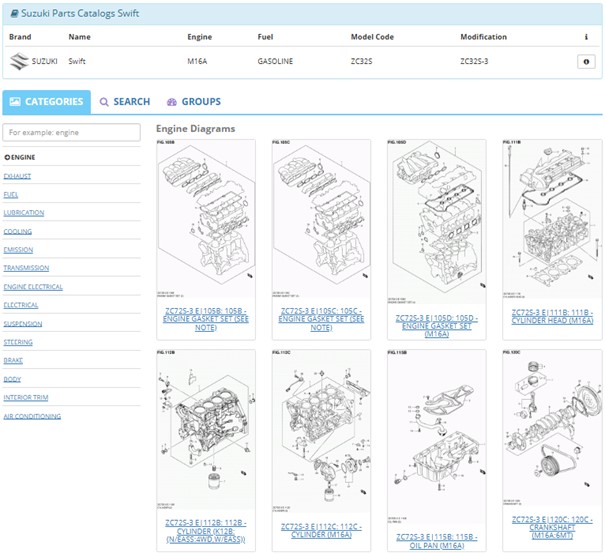Click the 'ZC32S-3' modification cell
The image size is (605, 553).
(474, 61)
